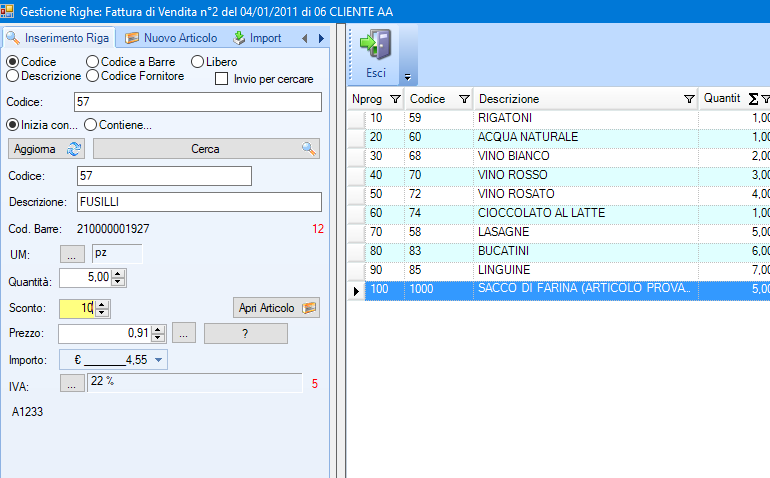
Task: Increase Quantità with the up spinner
Action: [x=118, y=273]
